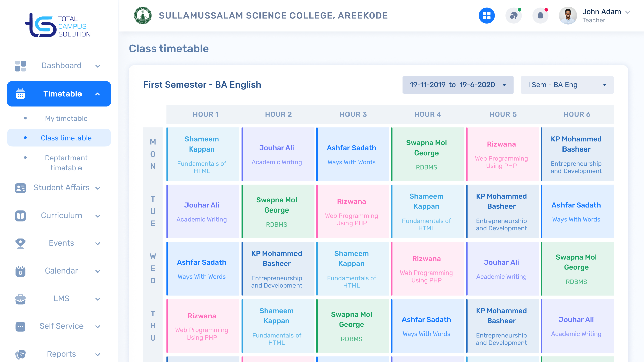
Task: Click the LMS briefcase icon
Action: (20, 299)
